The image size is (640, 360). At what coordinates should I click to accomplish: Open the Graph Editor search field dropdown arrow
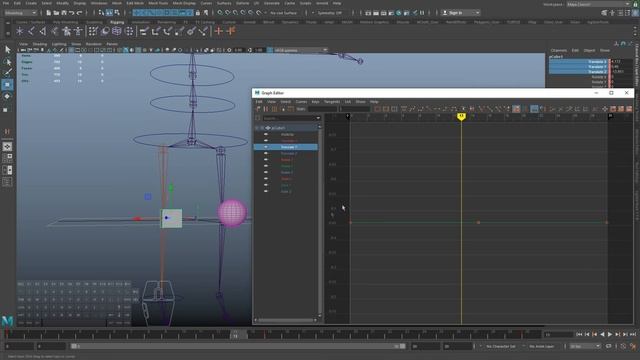coord(318,118)
